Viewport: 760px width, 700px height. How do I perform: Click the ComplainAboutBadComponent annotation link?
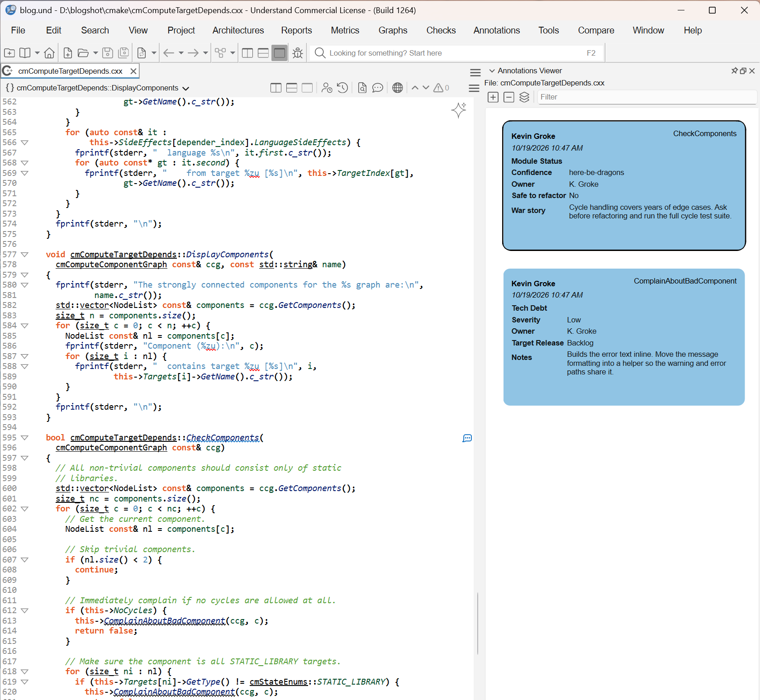(x=685, y=281)
